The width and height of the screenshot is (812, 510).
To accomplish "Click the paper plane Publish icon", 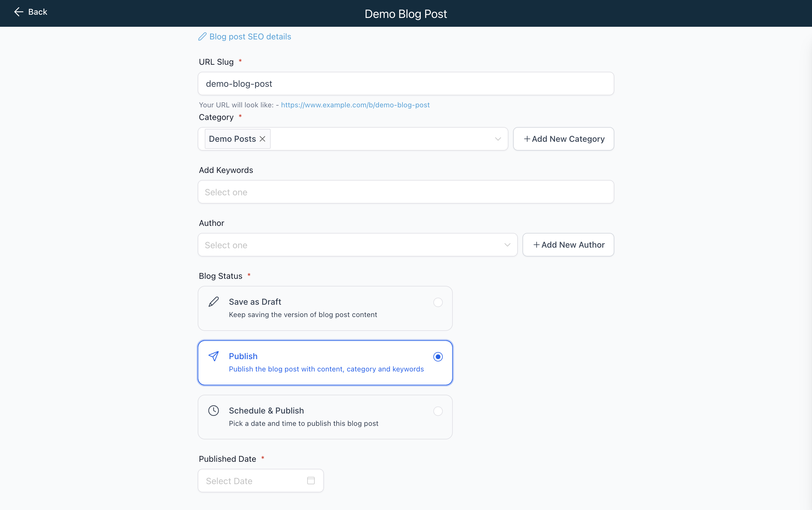I will tap(214, 356).
